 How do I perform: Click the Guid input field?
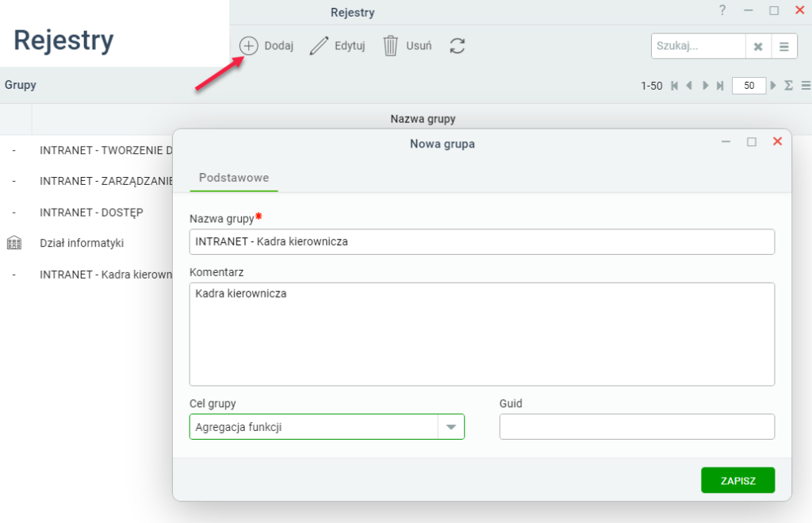pyautogui.click(x=637, y=427)
